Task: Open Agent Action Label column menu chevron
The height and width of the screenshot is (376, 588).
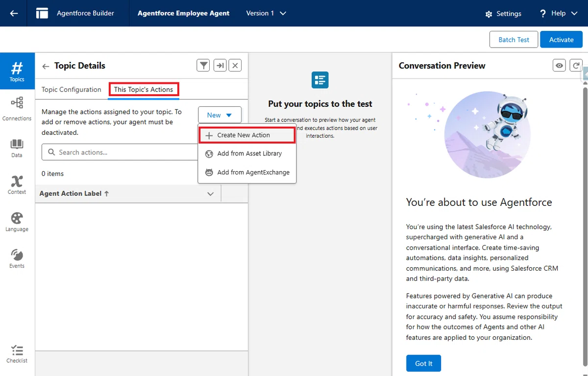Action: pyautogui.click(x=211, y=194)
